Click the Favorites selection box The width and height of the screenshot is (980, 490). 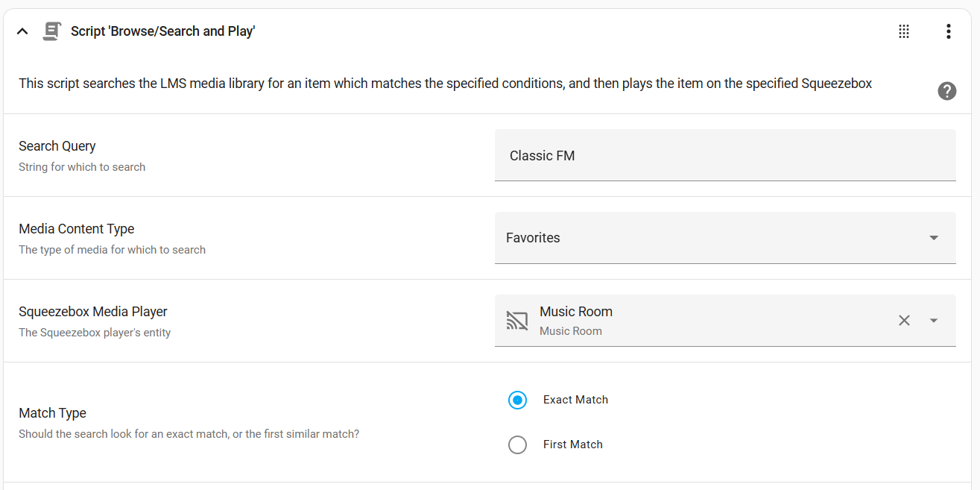click(x=725, y=238)
